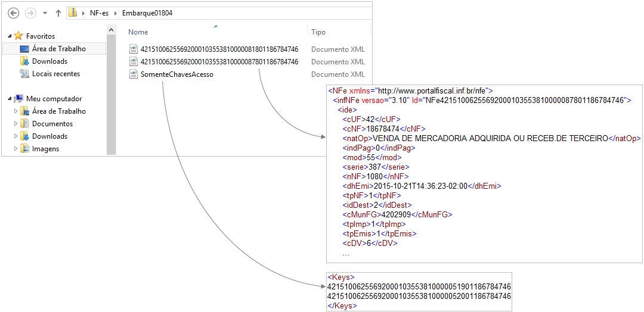The width and height of the screenshot is (644, 312).
Task: Click the navigation pane scrollbar thumb
Action: [110, 95]
